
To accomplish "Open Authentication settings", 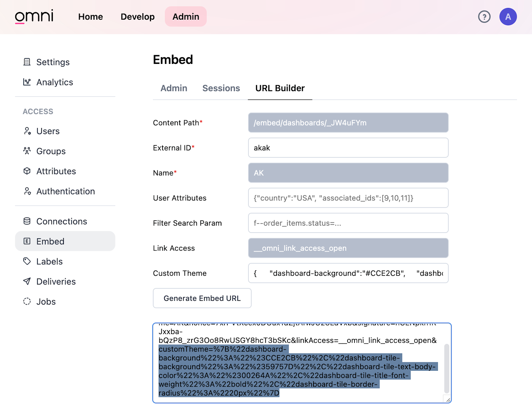I will tap(66, 191).
